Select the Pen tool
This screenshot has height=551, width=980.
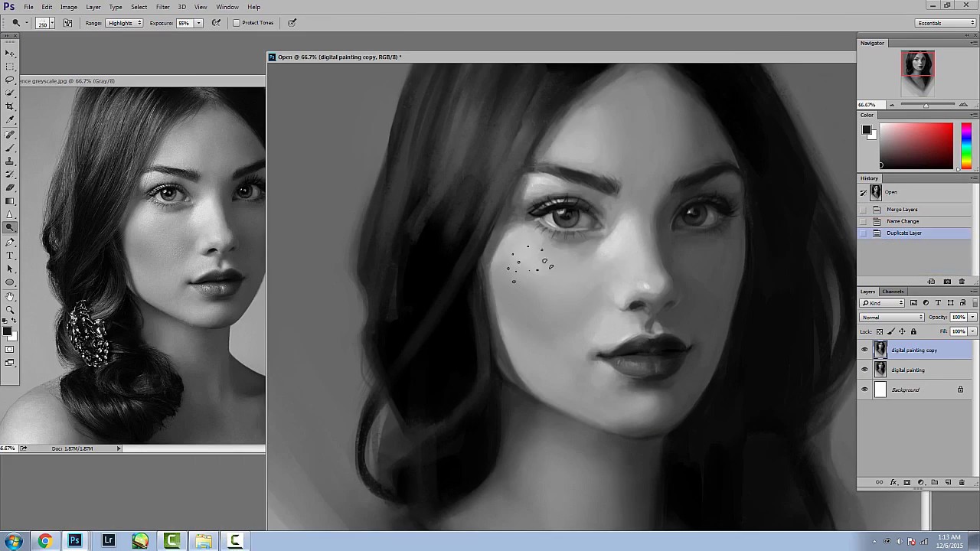tap(10, 242)
